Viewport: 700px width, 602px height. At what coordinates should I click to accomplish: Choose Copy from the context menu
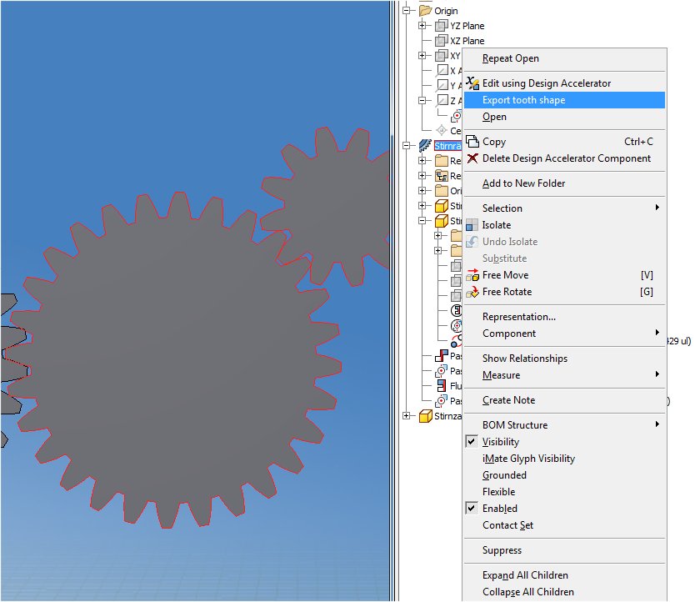coord(564,142)
